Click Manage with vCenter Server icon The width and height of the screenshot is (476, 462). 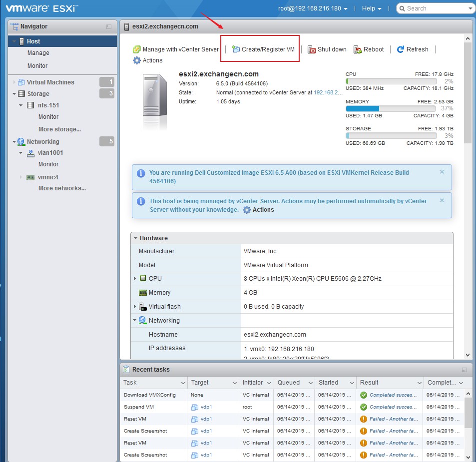coord(137,49)
